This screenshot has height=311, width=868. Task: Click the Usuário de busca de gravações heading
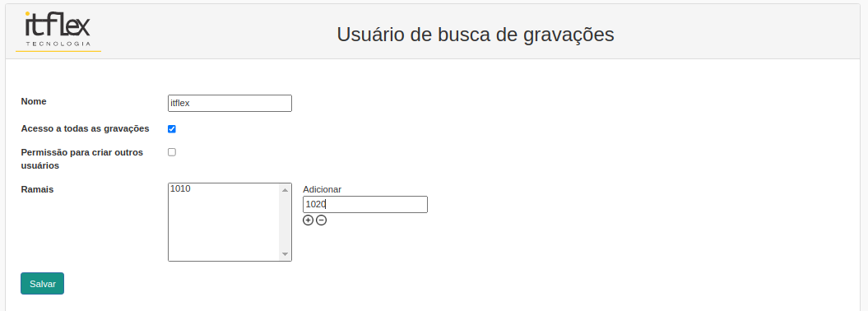(x=476, y=35)
